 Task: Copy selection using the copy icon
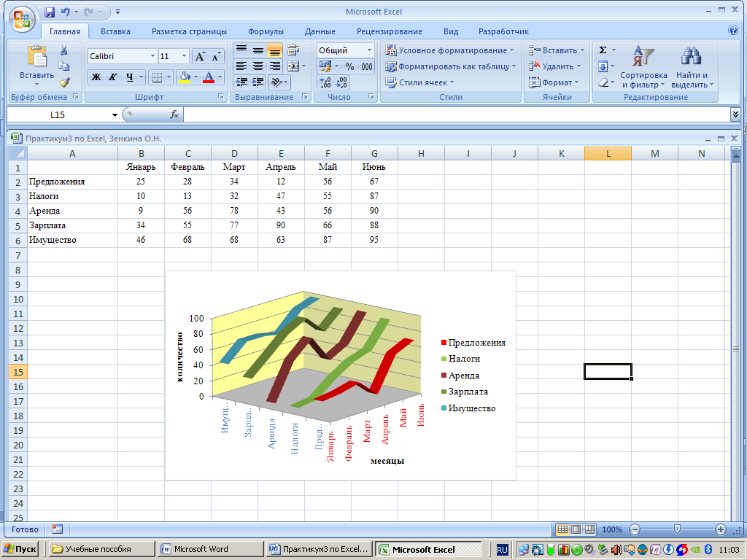tap(64, 66)
